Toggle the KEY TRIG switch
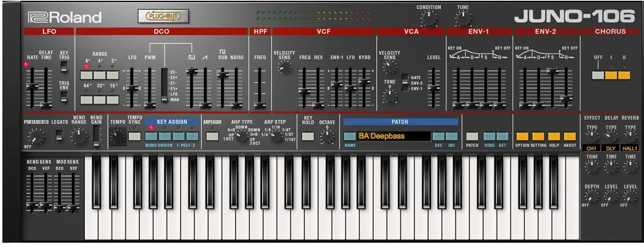 (x=64, y=68)
